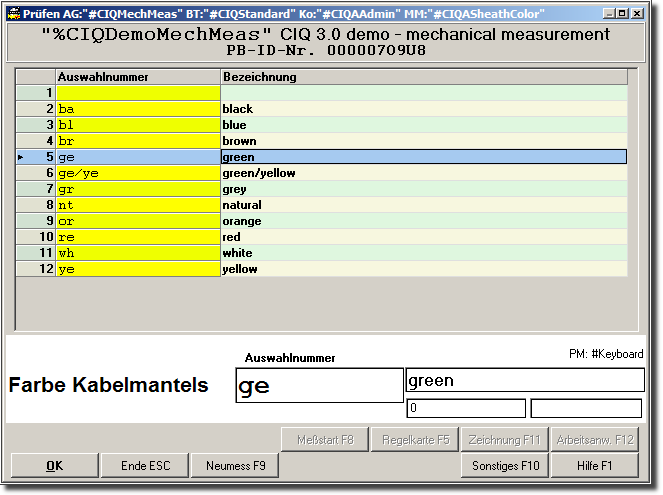Select the 'yellow' row at bottom
Viewport: 663px width, 495px height.
[423, 269]
